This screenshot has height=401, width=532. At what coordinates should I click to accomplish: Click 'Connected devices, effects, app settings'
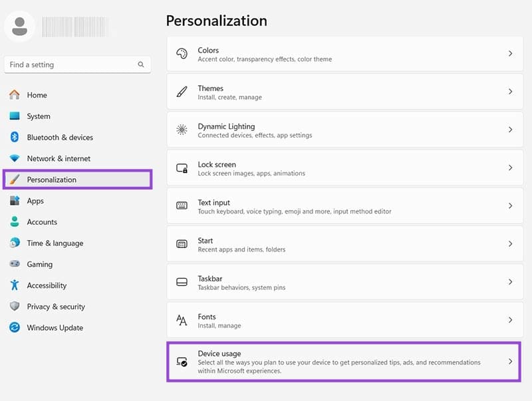tap(255, 135)
